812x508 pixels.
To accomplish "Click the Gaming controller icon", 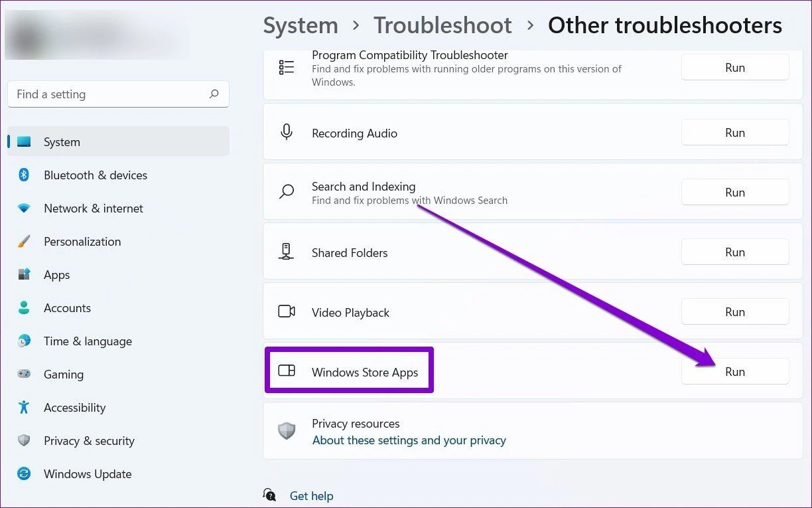I will pyautogui.click(x=24, y=375).
